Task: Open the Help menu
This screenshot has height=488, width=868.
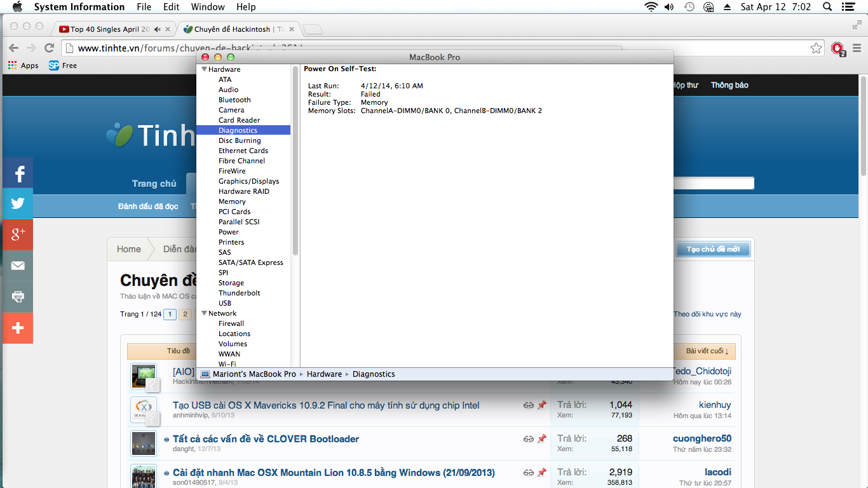Action: [x=246, y=7]
